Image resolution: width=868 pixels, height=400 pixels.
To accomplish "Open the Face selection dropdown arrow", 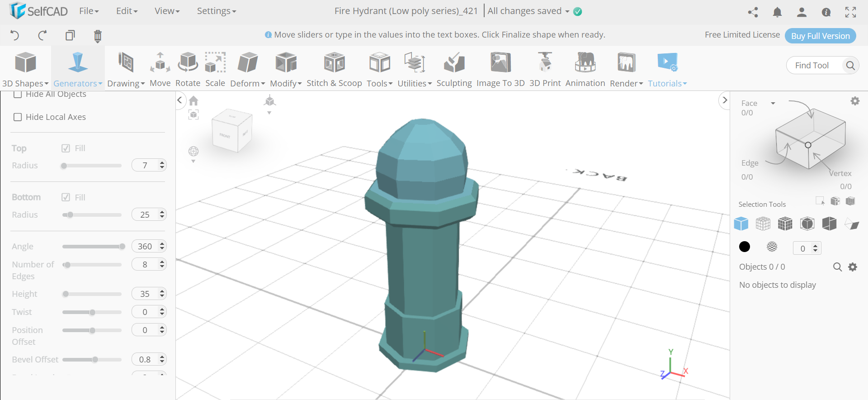I will click(773, 103).
